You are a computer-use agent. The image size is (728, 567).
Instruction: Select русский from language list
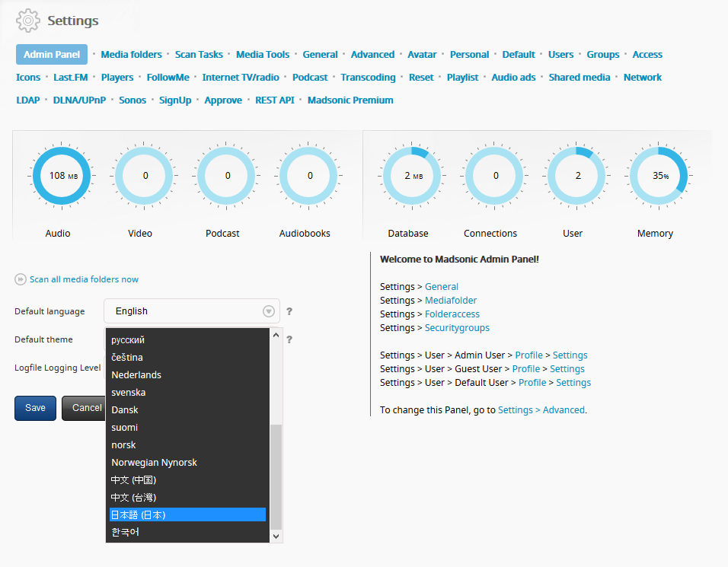pyautogui.click(x=187, y=340)
